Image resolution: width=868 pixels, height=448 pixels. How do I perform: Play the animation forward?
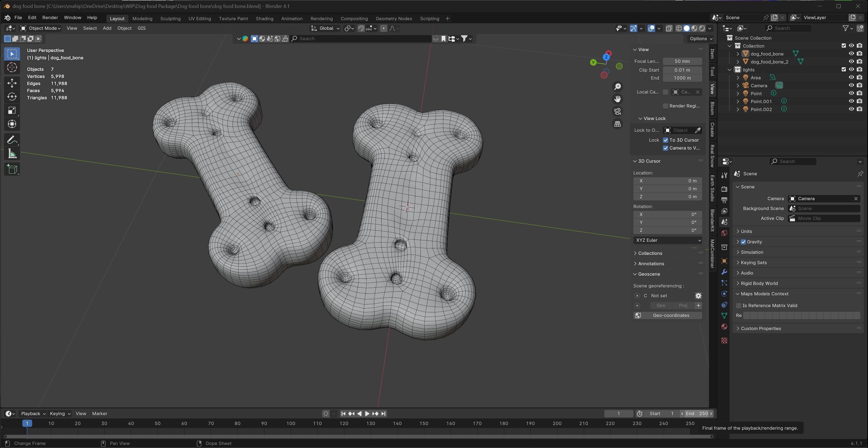click(x=367, y=414)
